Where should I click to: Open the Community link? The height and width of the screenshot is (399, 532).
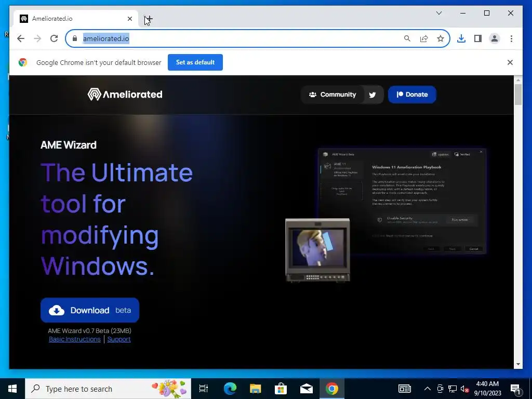pos(332,95)
